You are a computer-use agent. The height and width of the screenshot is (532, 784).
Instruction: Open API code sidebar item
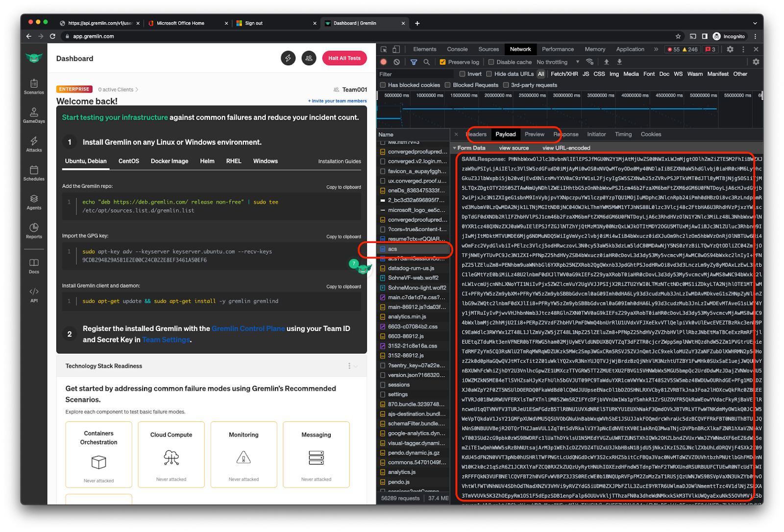tap(34, 295)
